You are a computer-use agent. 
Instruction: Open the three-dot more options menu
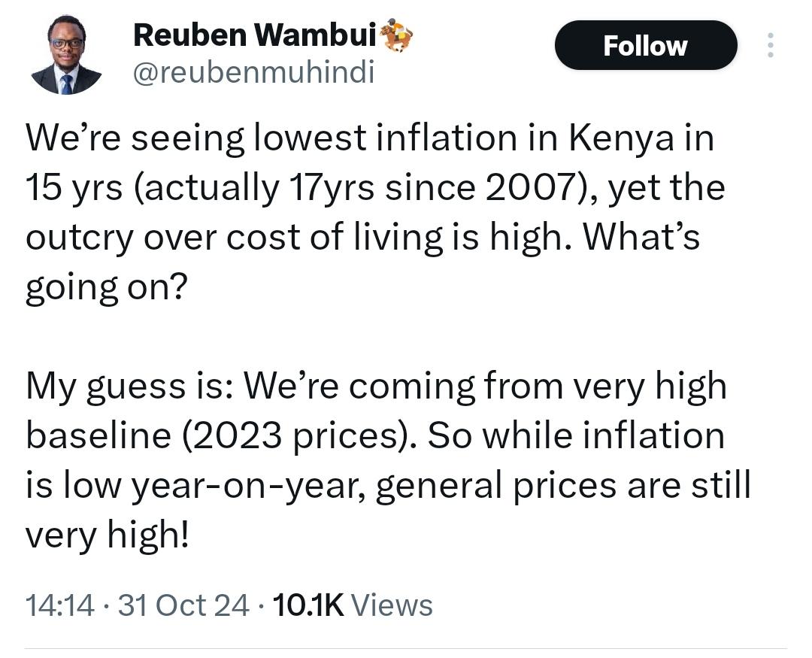click(x=771, y=46)
